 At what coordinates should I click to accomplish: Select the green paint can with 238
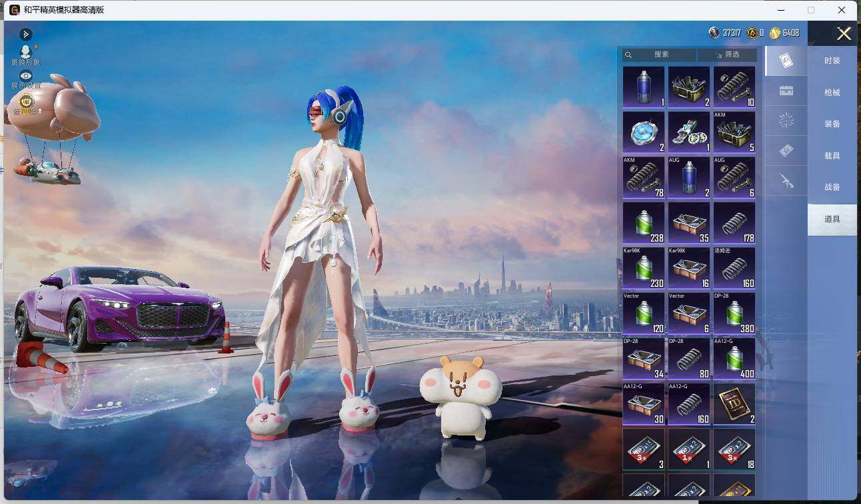[644, 222]
